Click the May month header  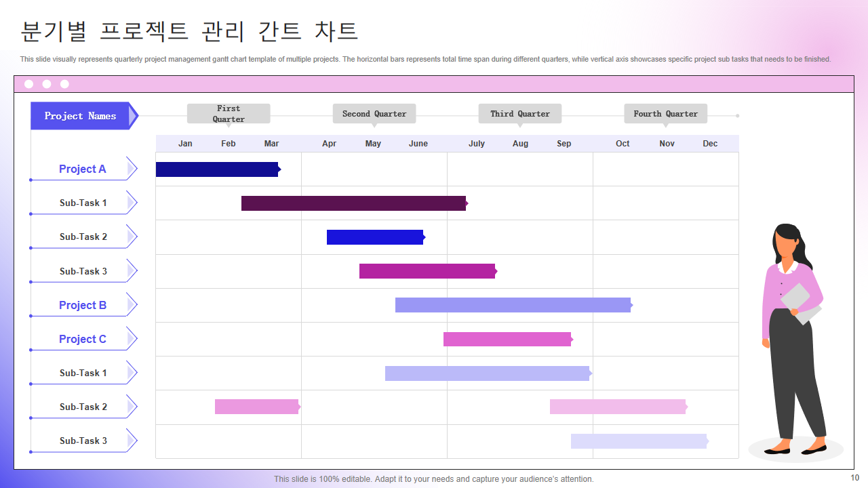coord(373,144)
